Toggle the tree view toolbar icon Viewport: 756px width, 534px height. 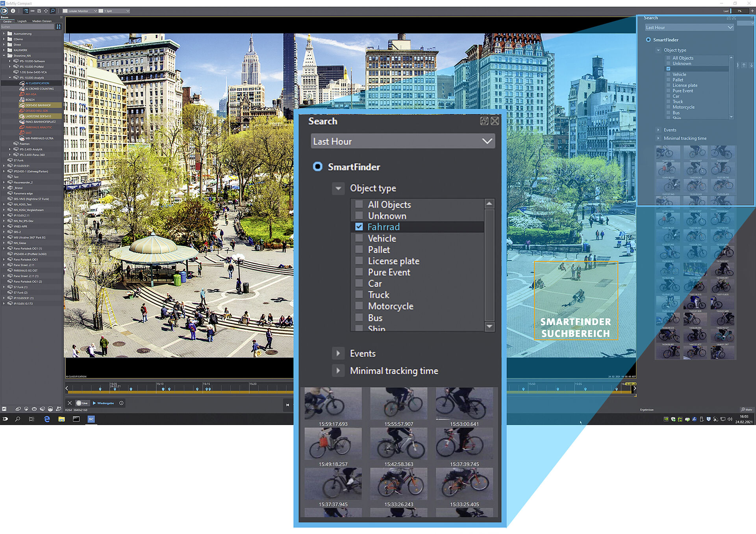click(26, 11)
